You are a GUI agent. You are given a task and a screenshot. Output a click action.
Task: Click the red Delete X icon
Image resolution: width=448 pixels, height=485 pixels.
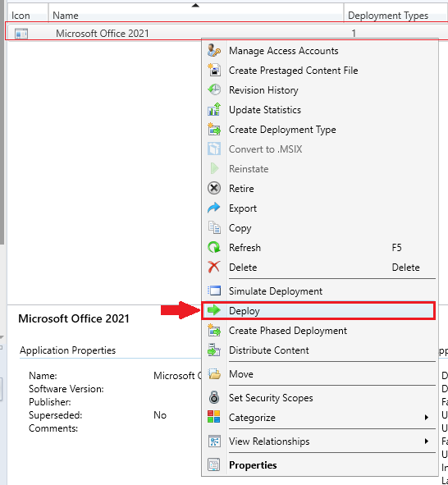tap(214, 268)
